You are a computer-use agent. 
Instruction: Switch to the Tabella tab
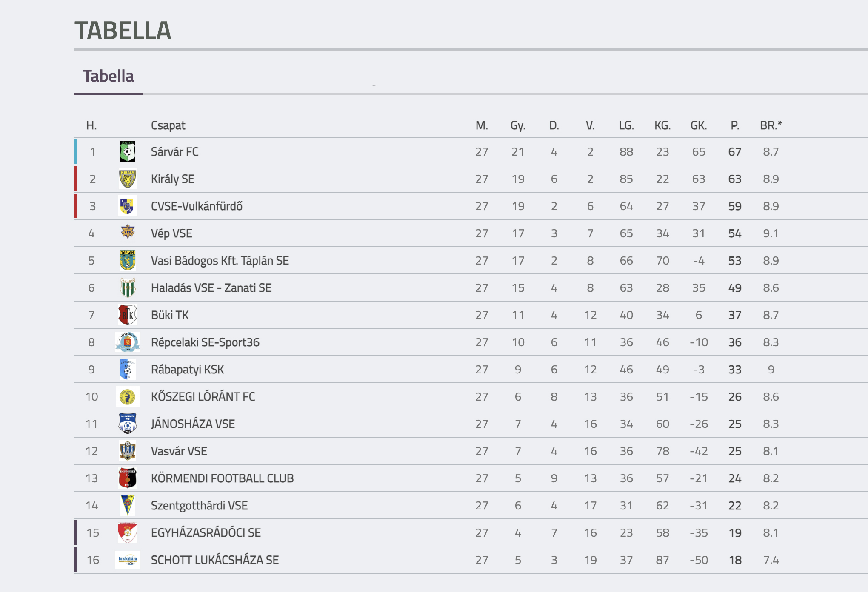(x=108, y=76)
